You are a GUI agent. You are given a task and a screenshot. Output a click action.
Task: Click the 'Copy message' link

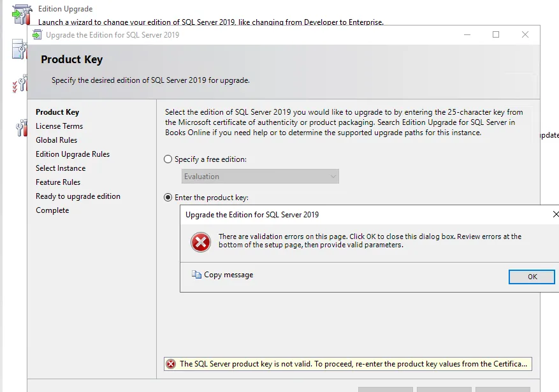228,275
